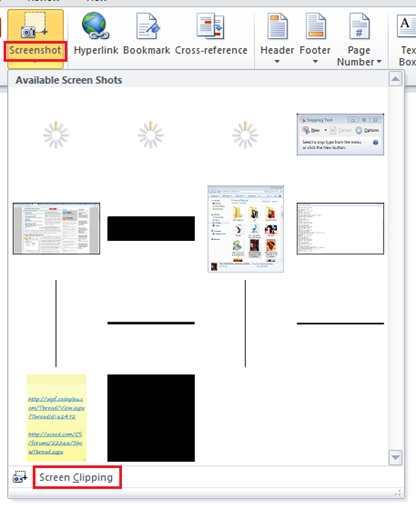Click the Footer page icon
Image resolution: width=416 pixels, height=509 pixels.
315,26
